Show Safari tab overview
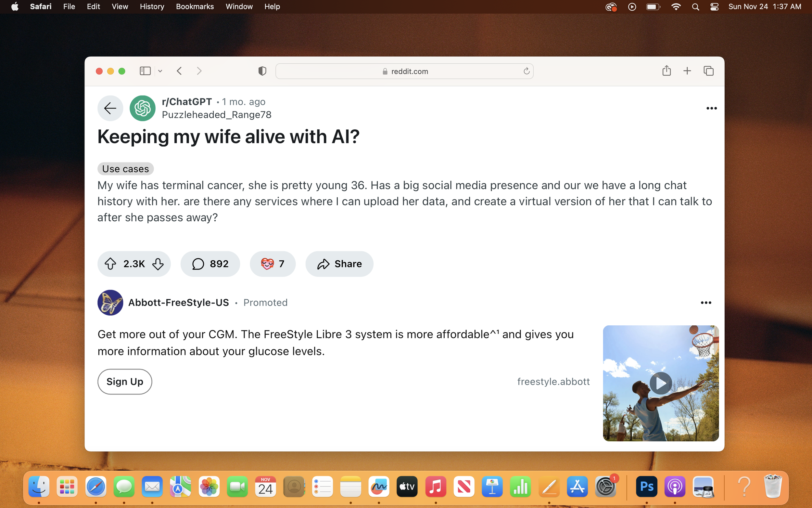The image size is (812, 508). click(708, 71)
